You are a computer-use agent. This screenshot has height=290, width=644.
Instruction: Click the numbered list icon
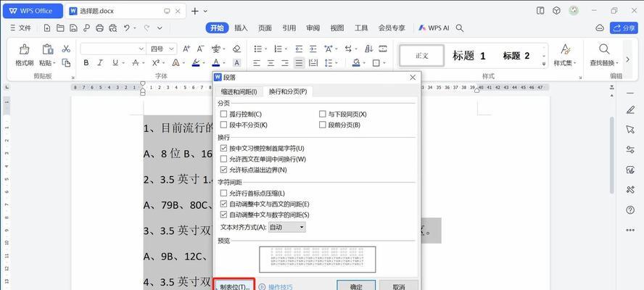click(x=278, y=49)
